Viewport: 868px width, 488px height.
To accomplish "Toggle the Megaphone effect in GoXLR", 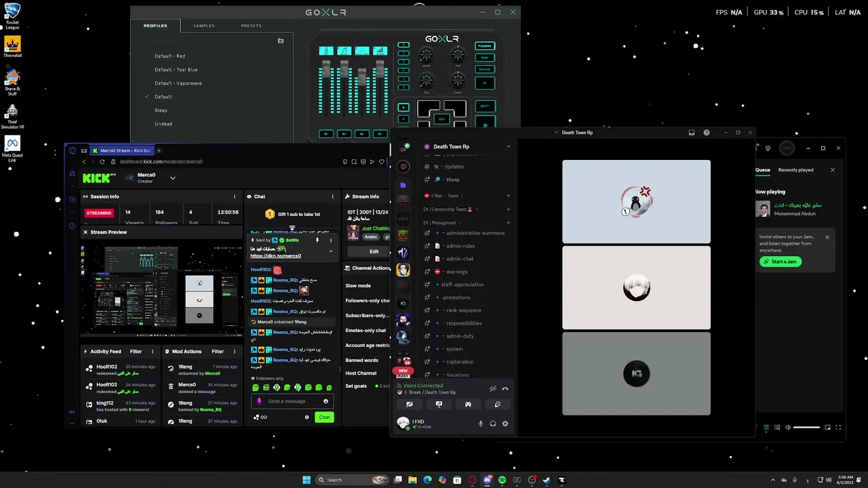I will pos(486,46).
